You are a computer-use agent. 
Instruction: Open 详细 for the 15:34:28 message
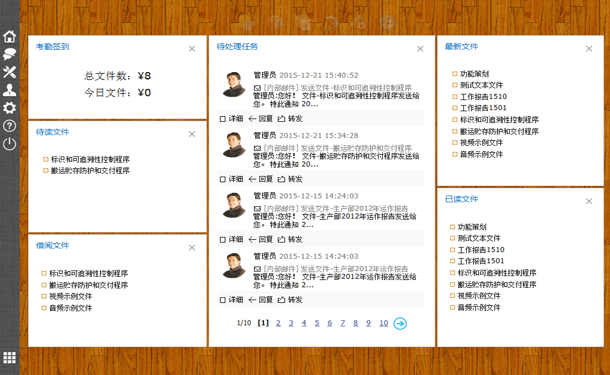(231, 179)
